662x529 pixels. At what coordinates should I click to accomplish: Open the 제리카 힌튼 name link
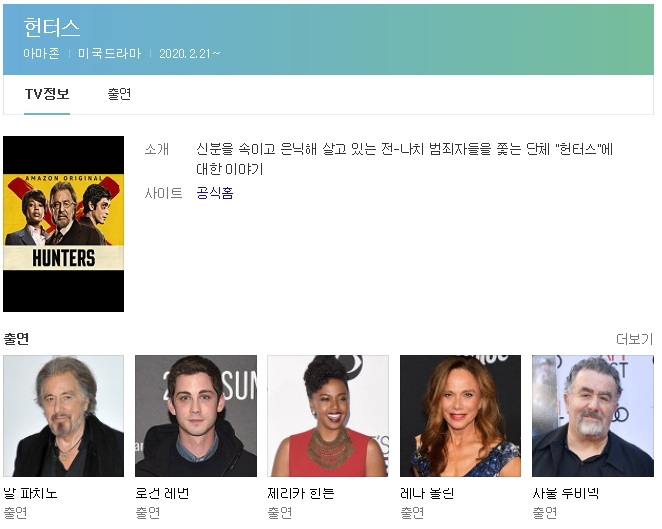pyautogui.click(x=300, y=493)
